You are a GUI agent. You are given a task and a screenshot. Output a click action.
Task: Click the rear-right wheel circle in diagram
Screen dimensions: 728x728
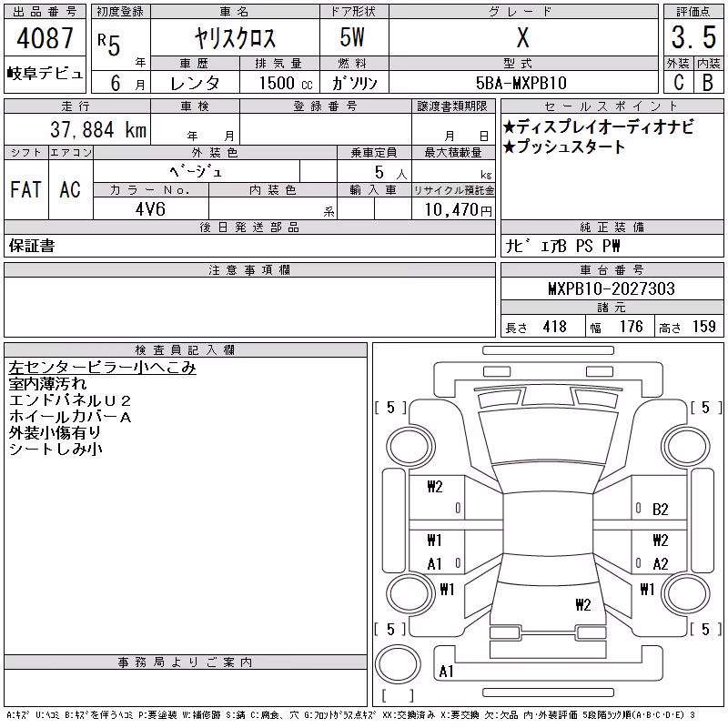[x=686, y=593]
